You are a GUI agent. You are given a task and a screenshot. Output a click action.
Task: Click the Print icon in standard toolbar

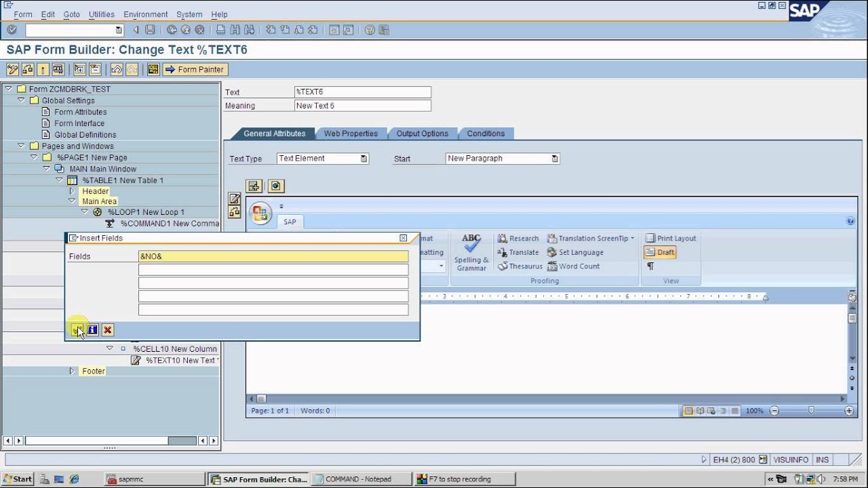[x=221, y=30]
